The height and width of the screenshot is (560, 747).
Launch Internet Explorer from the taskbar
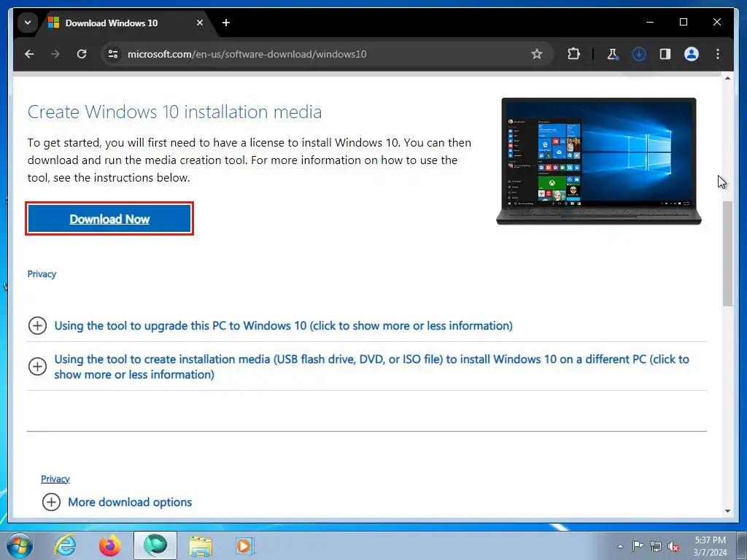tap(65, 545)
